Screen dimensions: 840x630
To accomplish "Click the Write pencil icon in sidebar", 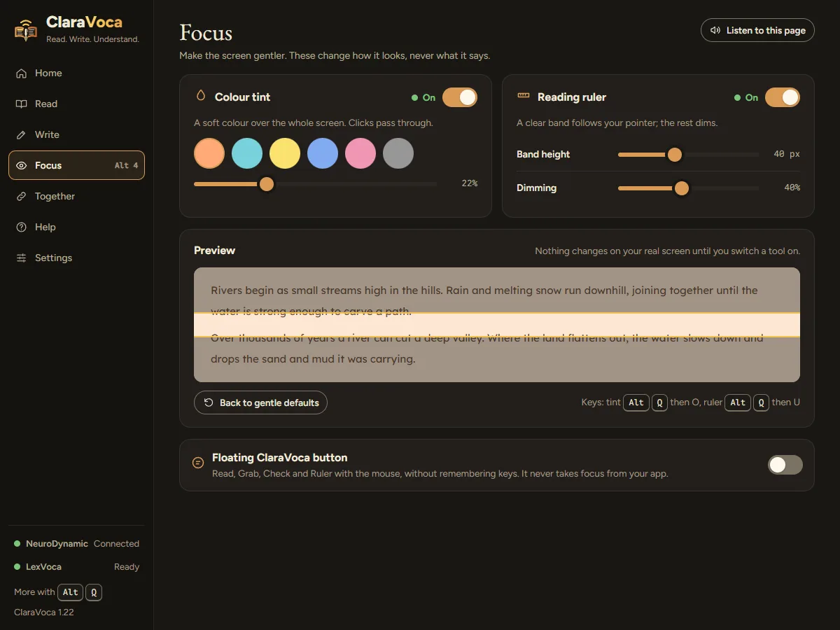I will coord(22,134).
